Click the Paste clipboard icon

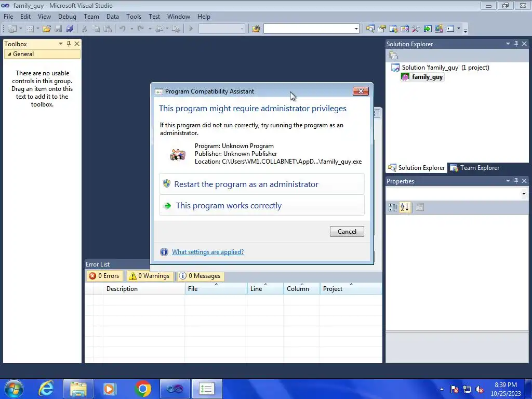(108, 29)
